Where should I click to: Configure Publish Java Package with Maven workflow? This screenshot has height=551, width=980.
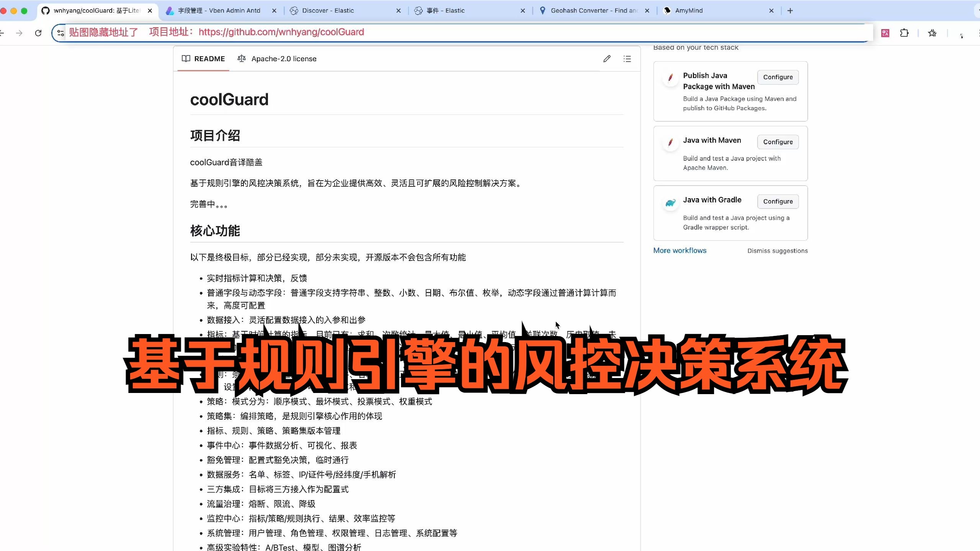[x=778, y=77]
